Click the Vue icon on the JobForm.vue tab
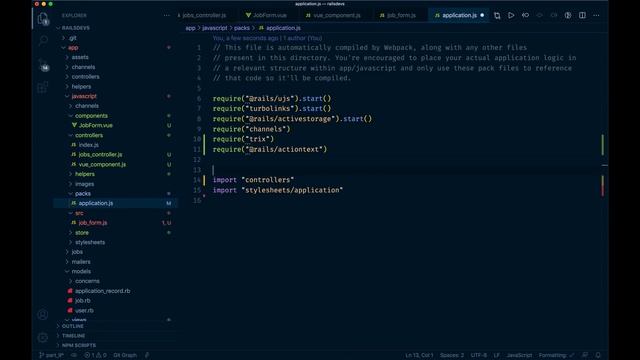Viewport: 640px width, 360px height. [x=248, y=16]
